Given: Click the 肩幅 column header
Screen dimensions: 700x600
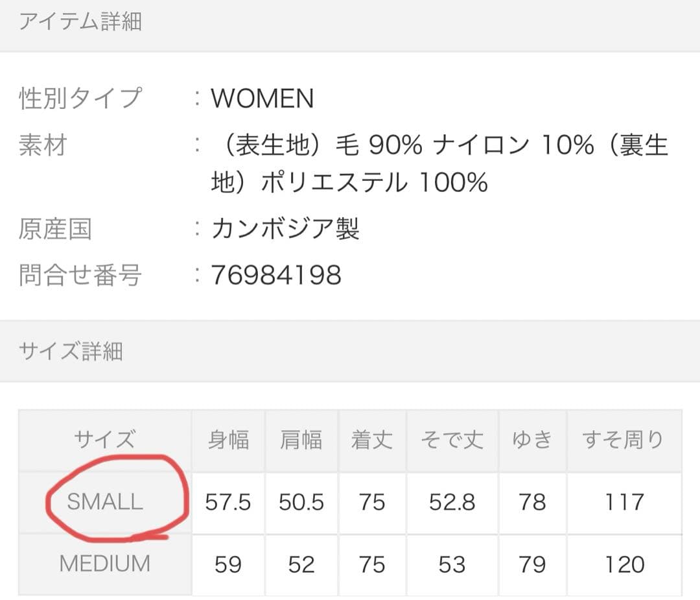Looking at the screenshot, I should tap(301, 440).
